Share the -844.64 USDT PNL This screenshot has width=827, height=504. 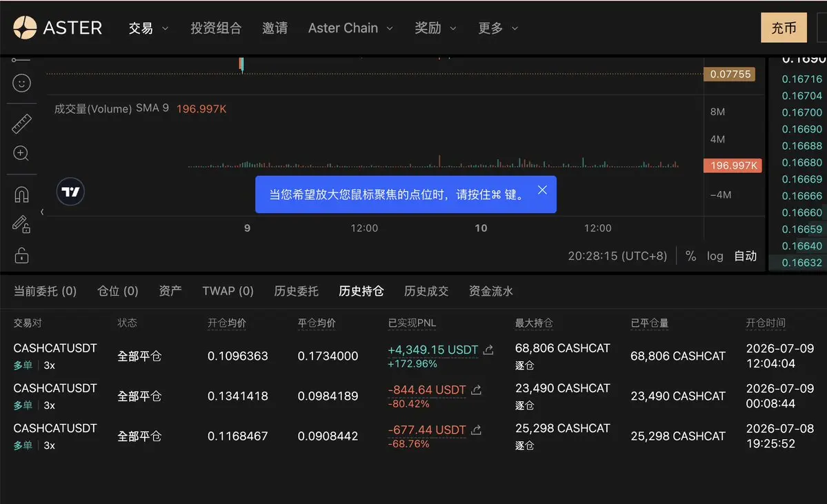point(476,390)
